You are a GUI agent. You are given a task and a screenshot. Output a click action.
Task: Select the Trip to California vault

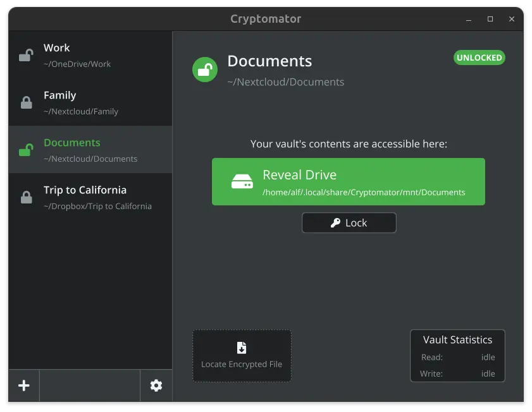click(x=90, y=197)
